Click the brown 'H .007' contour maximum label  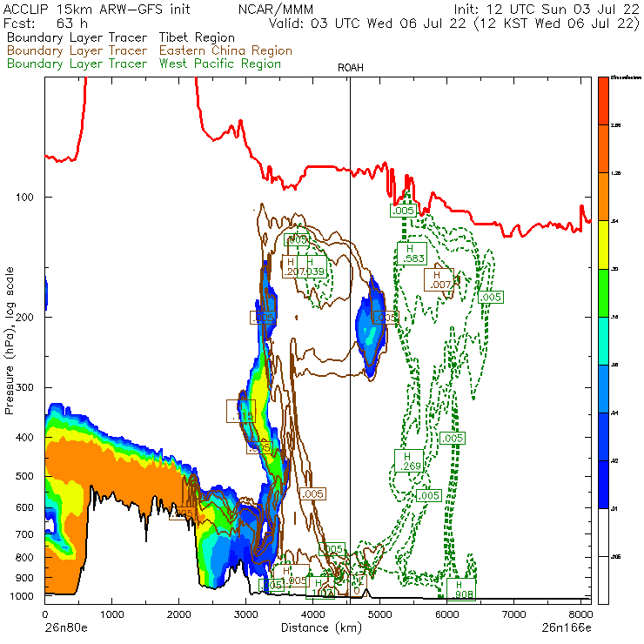click(439, 279)
